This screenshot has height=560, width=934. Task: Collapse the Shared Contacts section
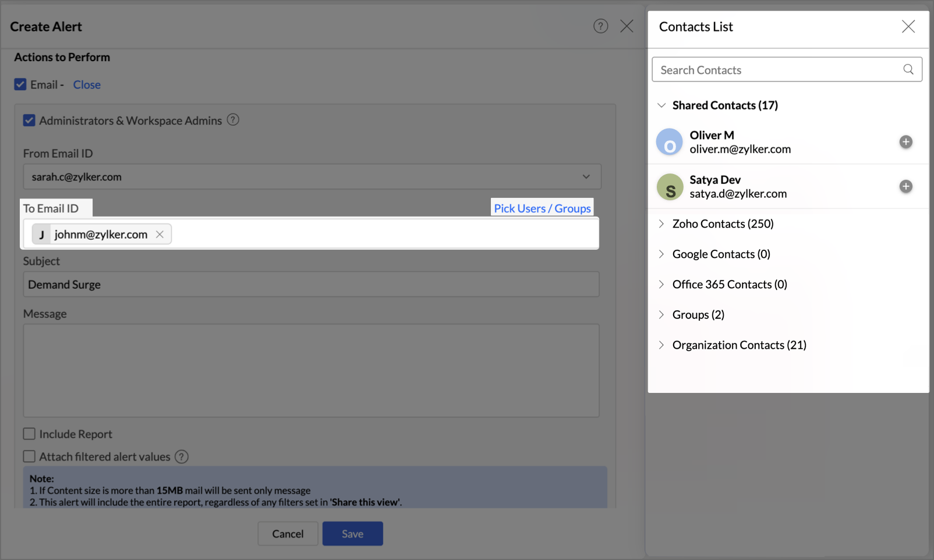click(x=661, y=105)
